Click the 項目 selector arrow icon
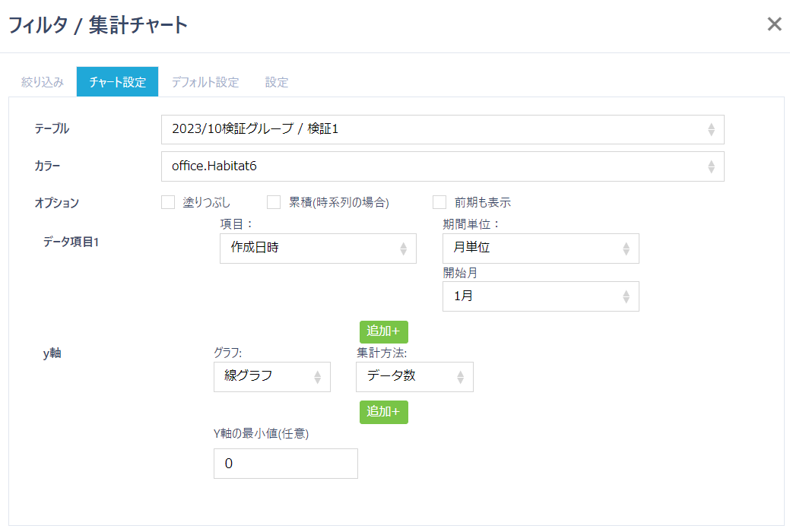 (x=404, y=248)
